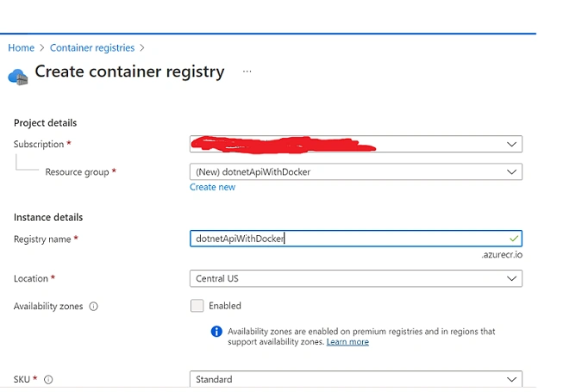Click the Subscription field label
Image resolution: width=563 pixels, height=392 pixels.
tap(39, 144)
